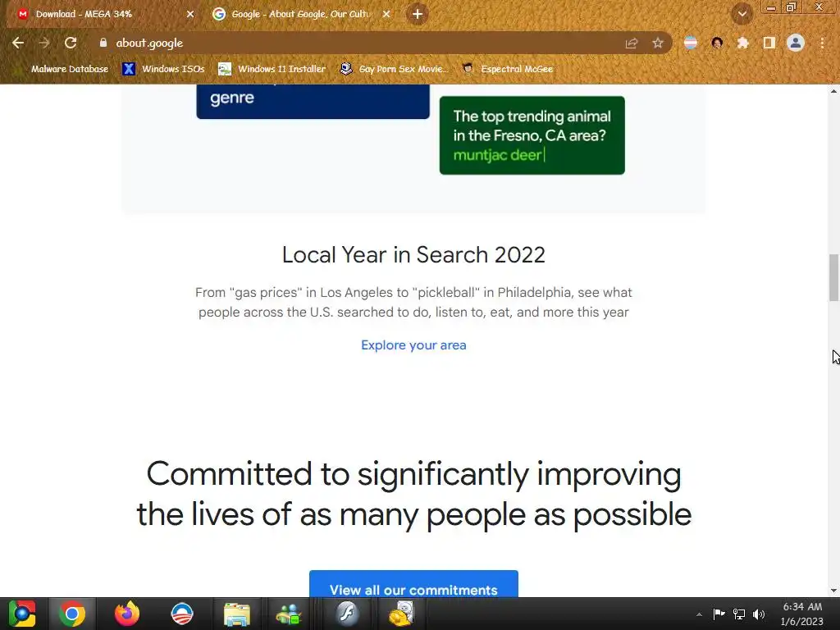
Task: Open Google Chrome from the taskbar
Action: pyautogui.click(x=72, y=614)
